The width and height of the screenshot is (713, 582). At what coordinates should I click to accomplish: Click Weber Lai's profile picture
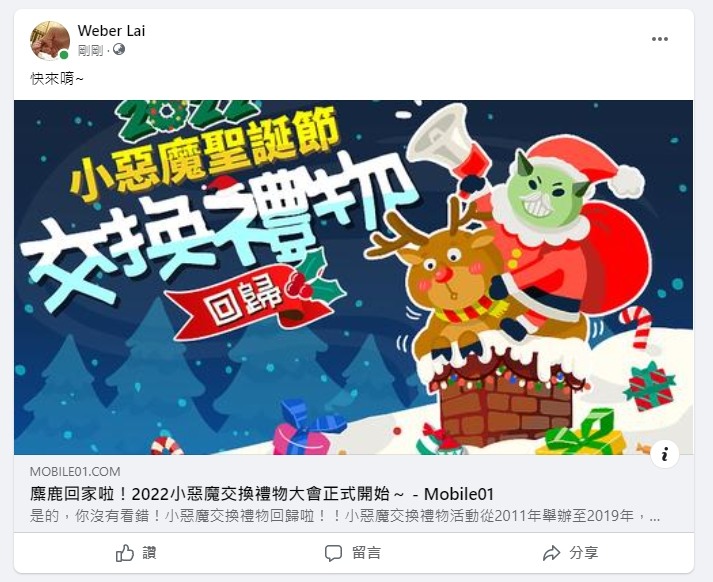click(x=50, y=41)
